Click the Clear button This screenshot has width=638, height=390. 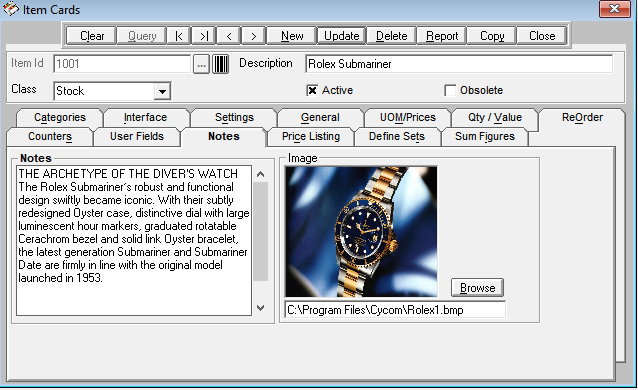pyautogui.click(x=92, y=36)
